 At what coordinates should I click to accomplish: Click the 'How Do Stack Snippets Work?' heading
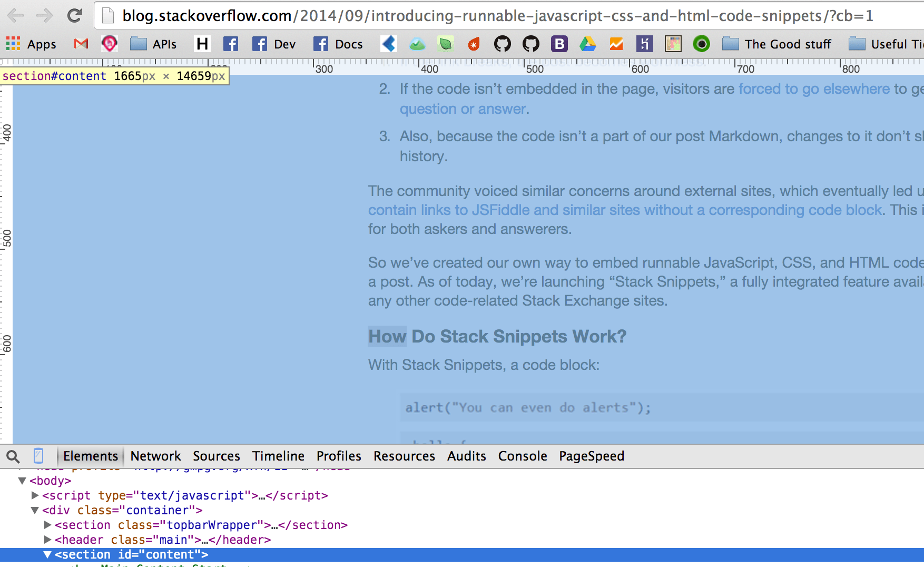(497, 336)
